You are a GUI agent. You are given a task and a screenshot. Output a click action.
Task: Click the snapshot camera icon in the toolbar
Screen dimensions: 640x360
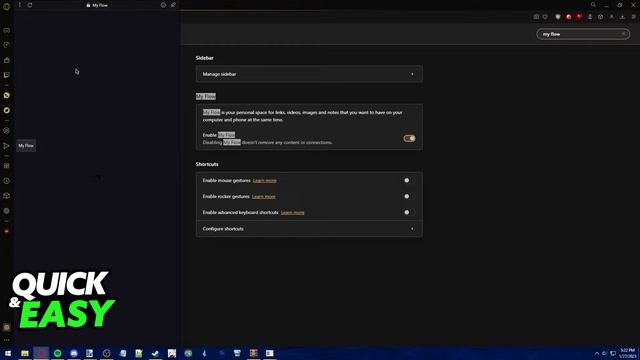tap(536, 17)
